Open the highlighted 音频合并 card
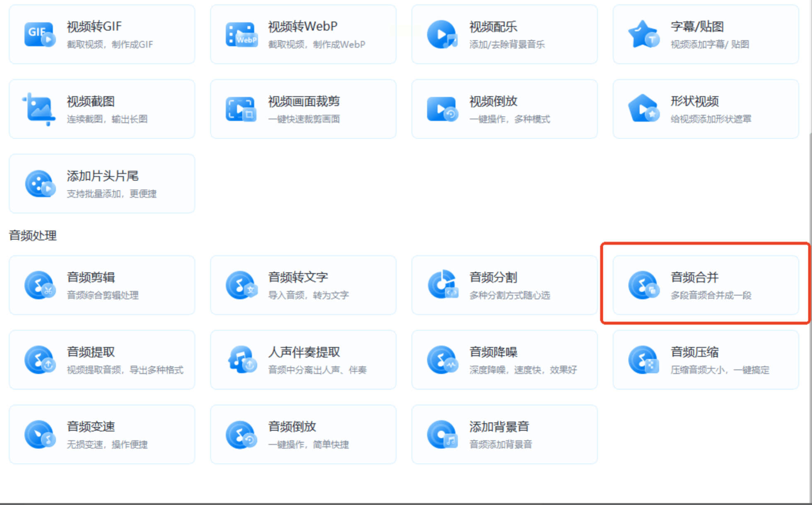 click(x=706, y=285)
